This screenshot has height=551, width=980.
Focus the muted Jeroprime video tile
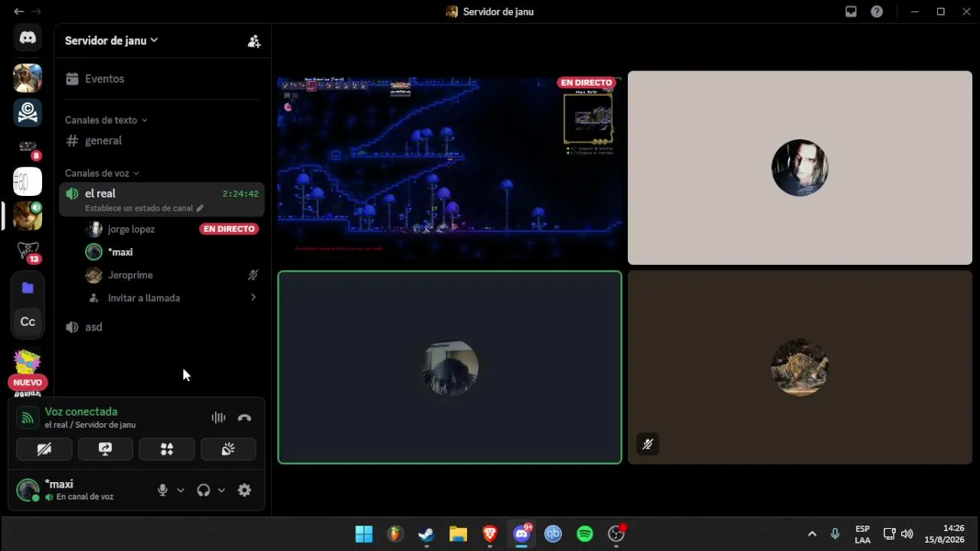800,367
